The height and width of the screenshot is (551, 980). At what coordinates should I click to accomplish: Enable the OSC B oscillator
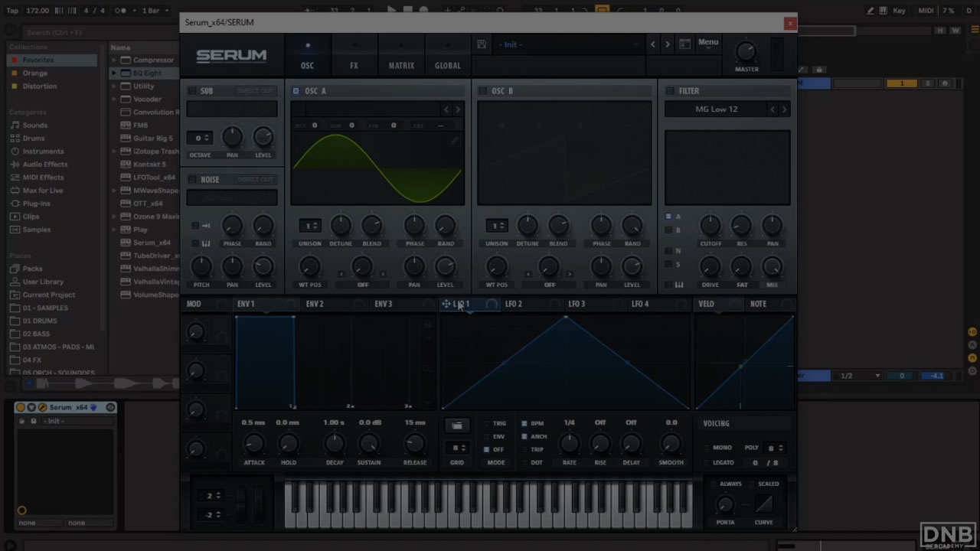tap(483, 91)
